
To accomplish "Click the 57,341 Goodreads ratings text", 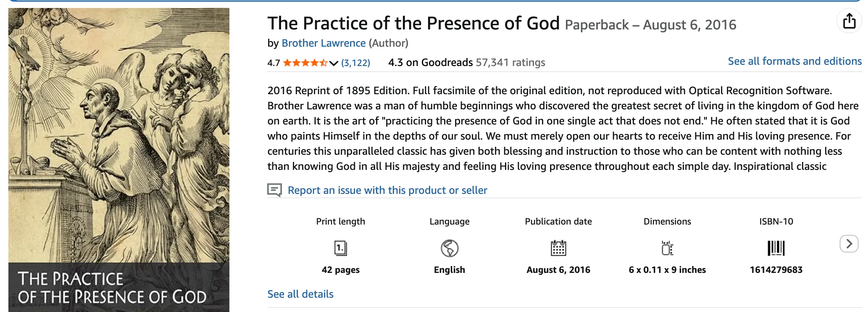I will 510,63.
